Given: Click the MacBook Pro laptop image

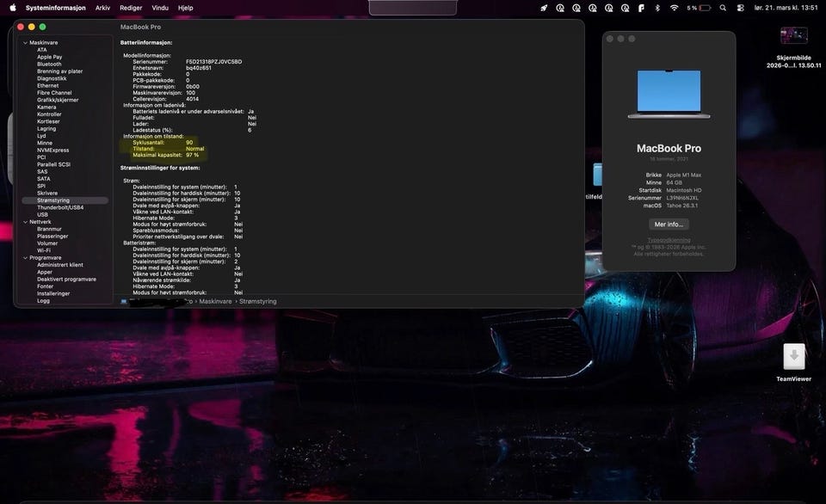Looking at the screenshot, I should (x=669, y=94).
